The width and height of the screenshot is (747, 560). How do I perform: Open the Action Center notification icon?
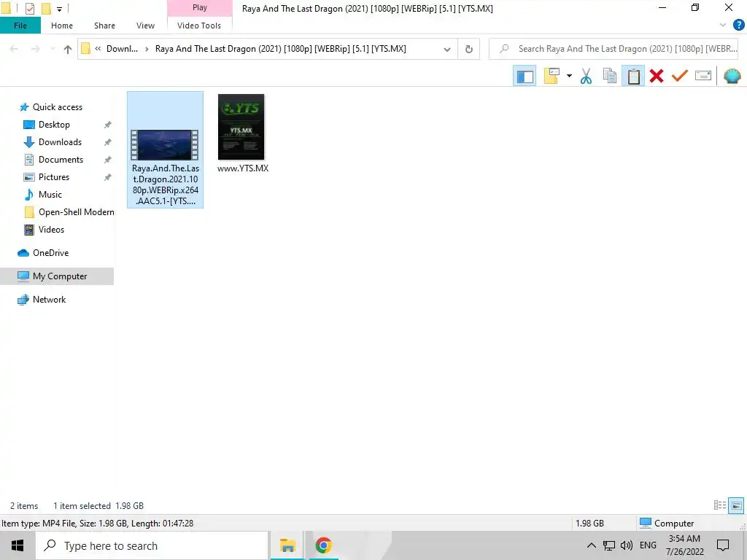click(723, 545)
